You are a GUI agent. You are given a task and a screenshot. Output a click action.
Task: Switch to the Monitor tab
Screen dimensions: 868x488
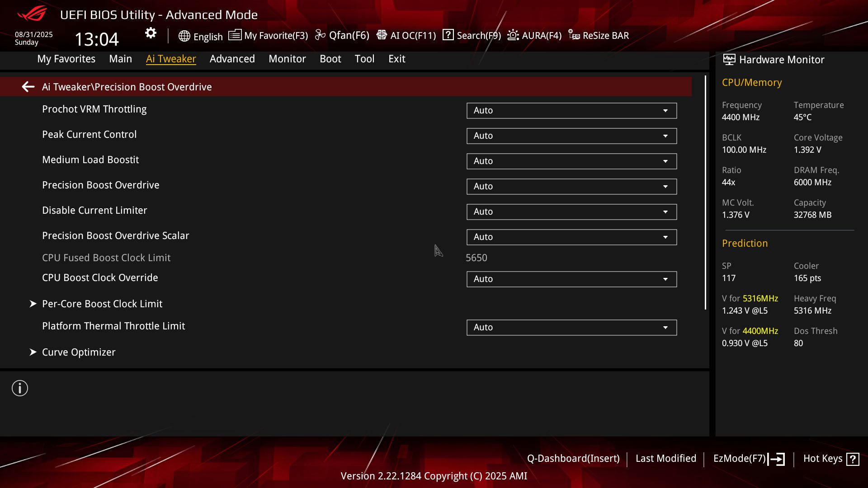pyautogui.click(x=287, y=59)
